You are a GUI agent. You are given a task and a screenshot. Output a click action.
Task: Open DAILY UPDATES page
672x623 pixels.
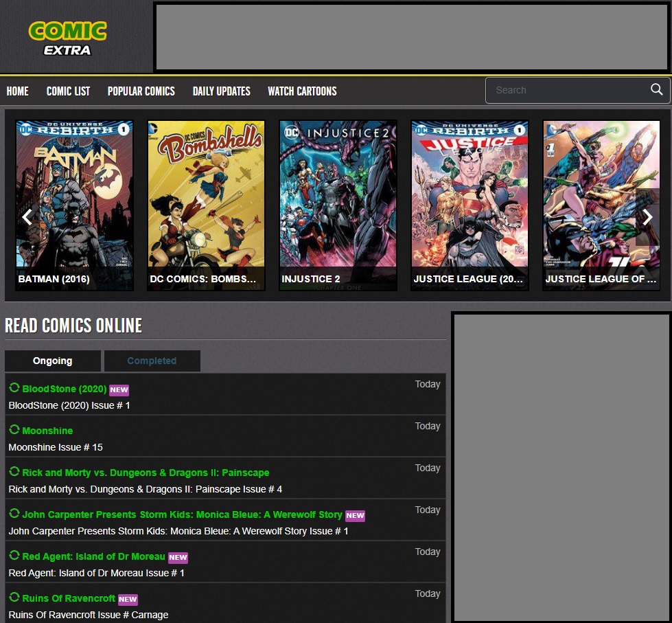pyautogui.click(x=222, y=91)
